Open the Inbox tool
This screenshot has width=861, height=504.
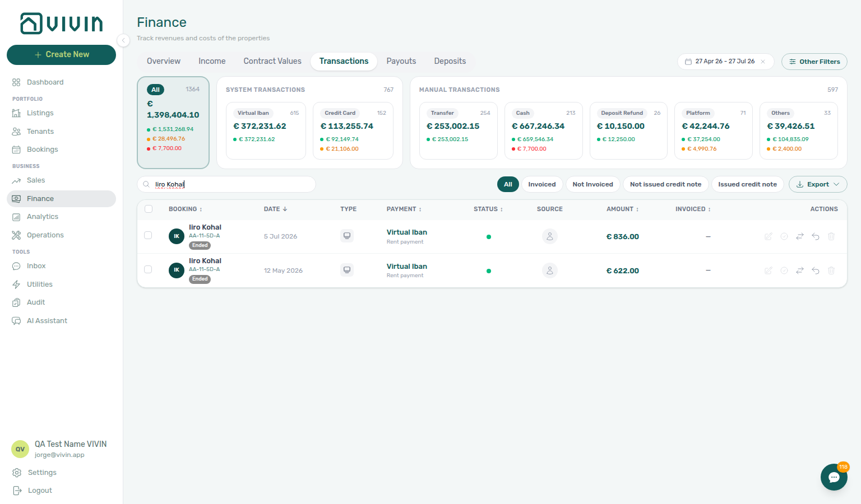click(61, 266)
